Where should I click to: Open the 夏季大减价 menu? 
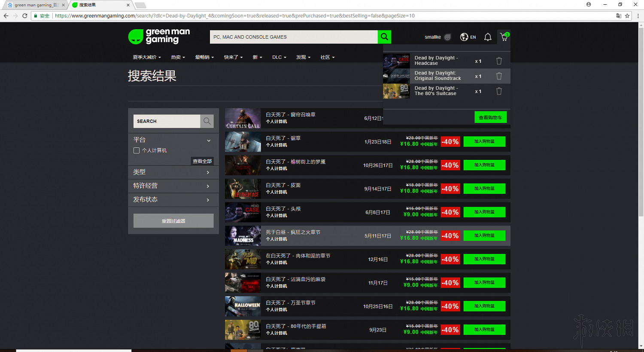pyautogui.click(x=147, y=57)
